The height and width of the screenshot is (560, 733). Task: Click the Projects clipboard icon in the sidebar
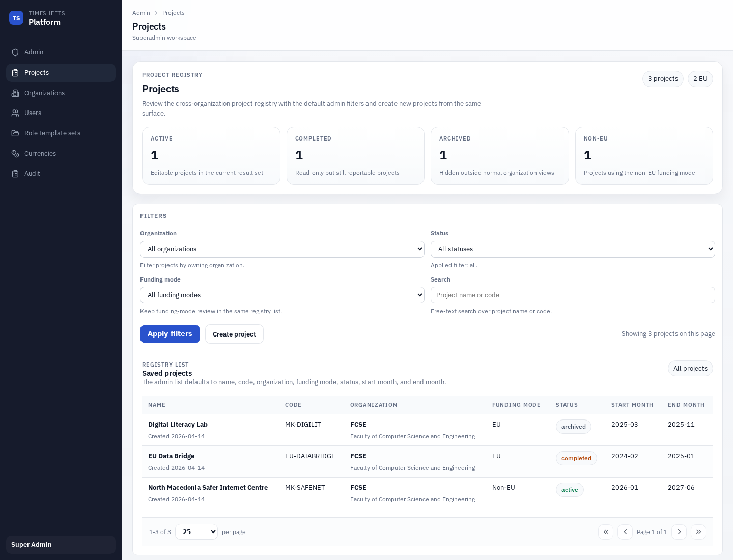(15, 73)
